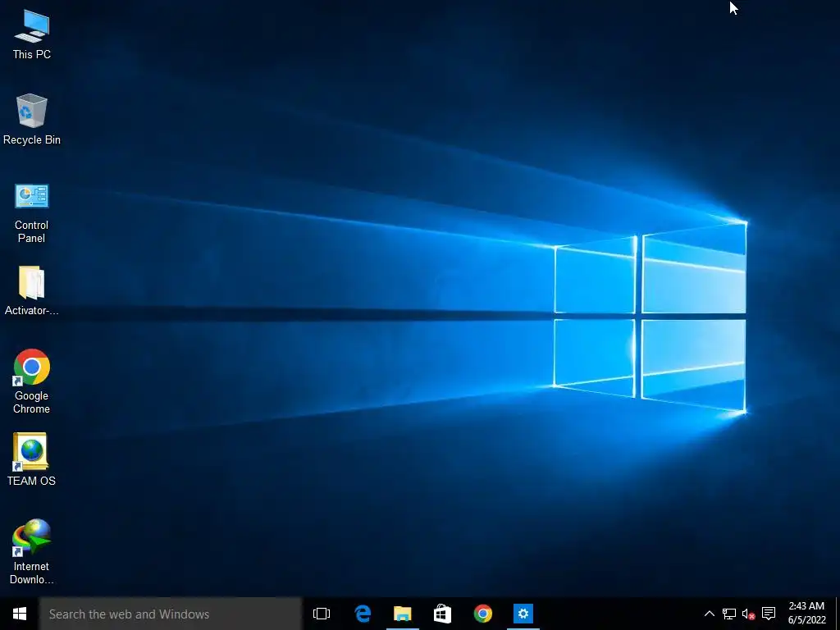Open the Store from the taskbar
Viewport: 840px width, 630px height.
point(442,614)
